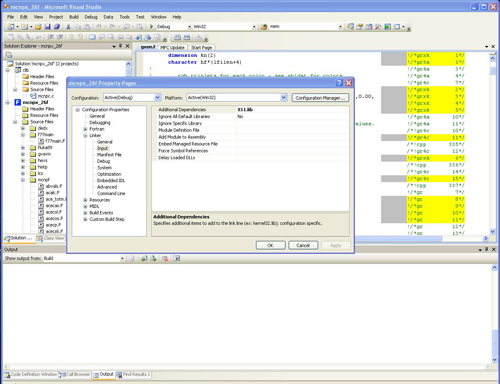This screenshot has width=500, height=384.
Task: Open the Object Browser toolbar icon
Action: tap(369, 26)
